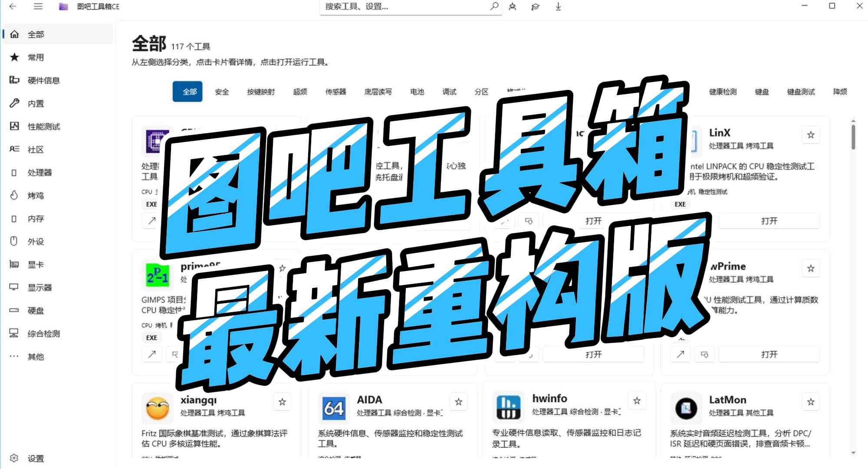Favorite the LatMon tool with star
Viewport: 868px width, 469px height.
coord(811,402)
